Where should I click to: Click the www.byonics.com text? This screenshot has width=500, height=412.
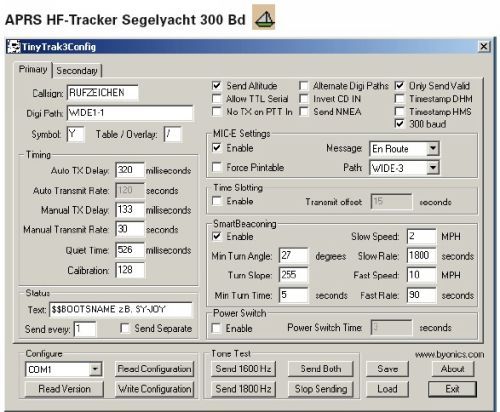(449, 354)
